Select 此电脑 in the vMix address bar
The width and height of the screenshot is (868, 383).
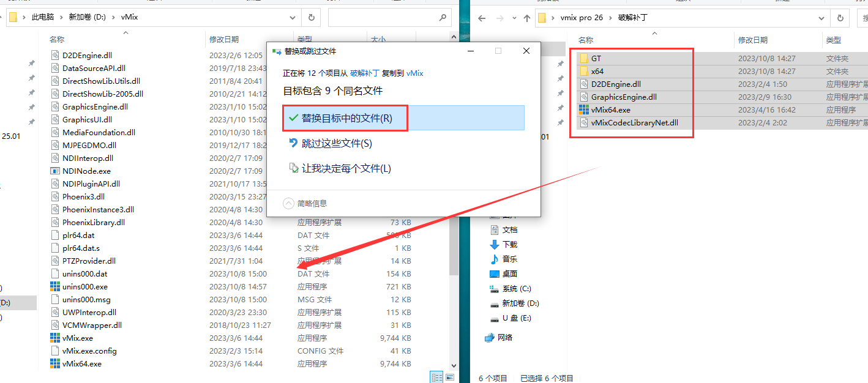(43, 17)
